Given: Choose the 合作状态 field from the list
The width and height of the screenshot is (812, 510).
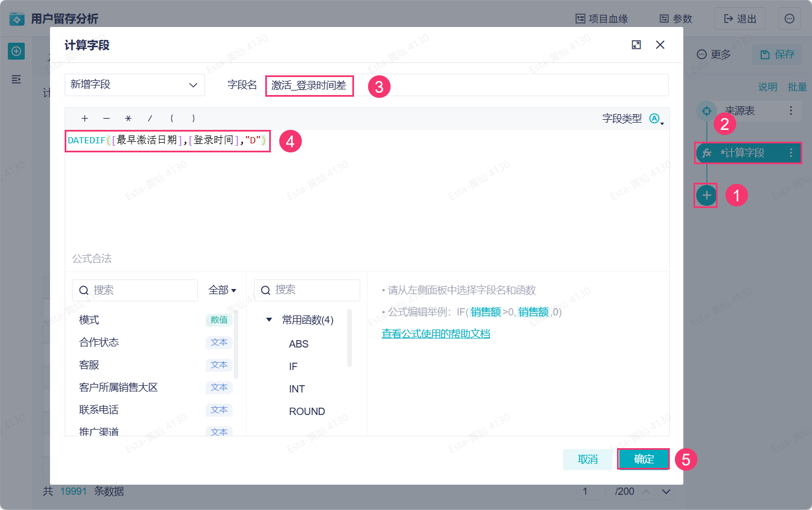Looking at the screenshot, I should pos(99,342).
